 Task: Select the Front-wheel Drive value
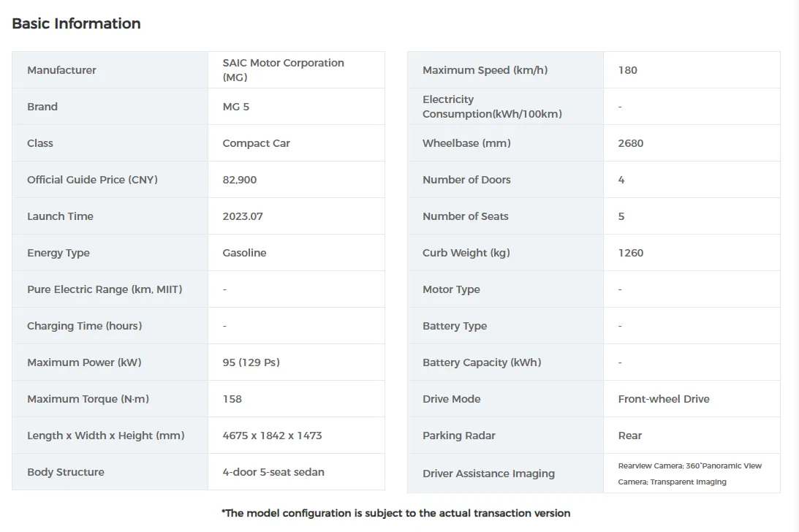tap(664, 399)
